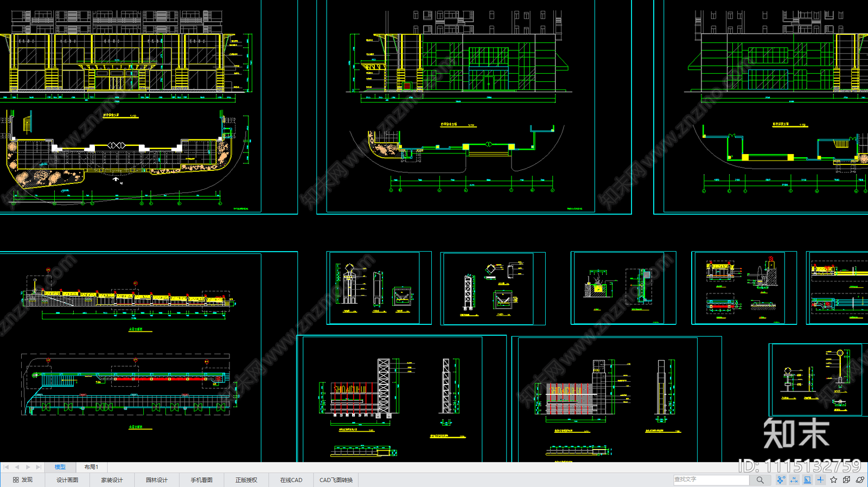Screen dimensions: 868x487
Task: Go to previous layout tab arrow
Action: pyautogui.click(x=17, y=467)
